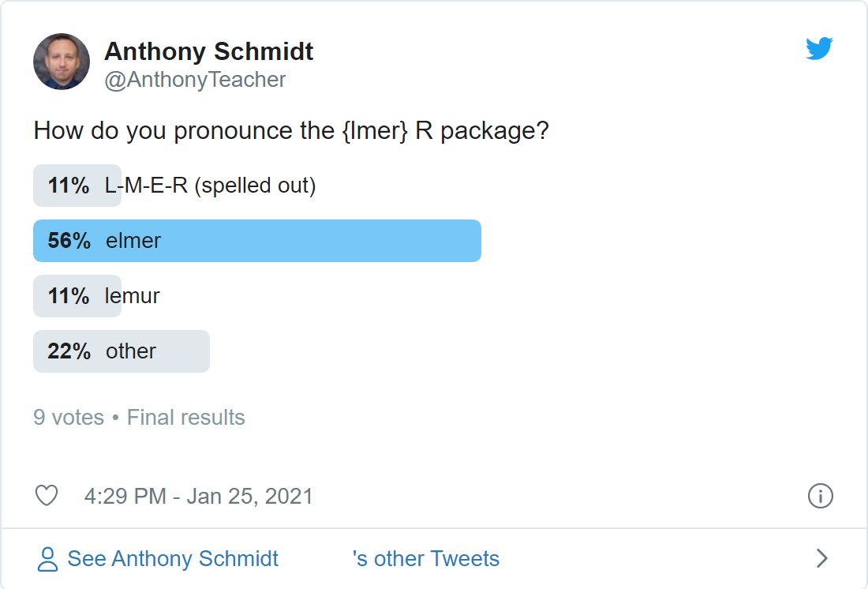This screenshot has height=589, width=868.
Task: Click the person icon beside See Anthony Schmidt
Action: tap(47, 559)
